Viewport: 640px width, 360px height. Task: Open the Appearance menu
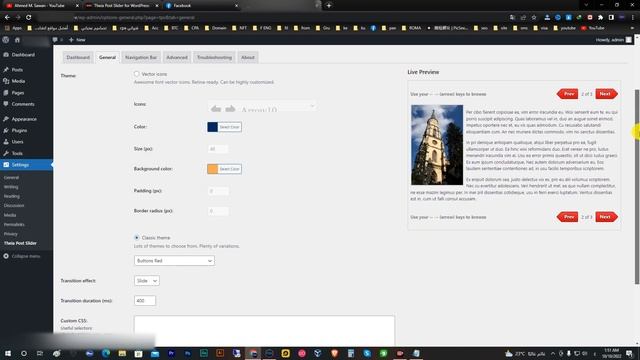click(24, 119)
